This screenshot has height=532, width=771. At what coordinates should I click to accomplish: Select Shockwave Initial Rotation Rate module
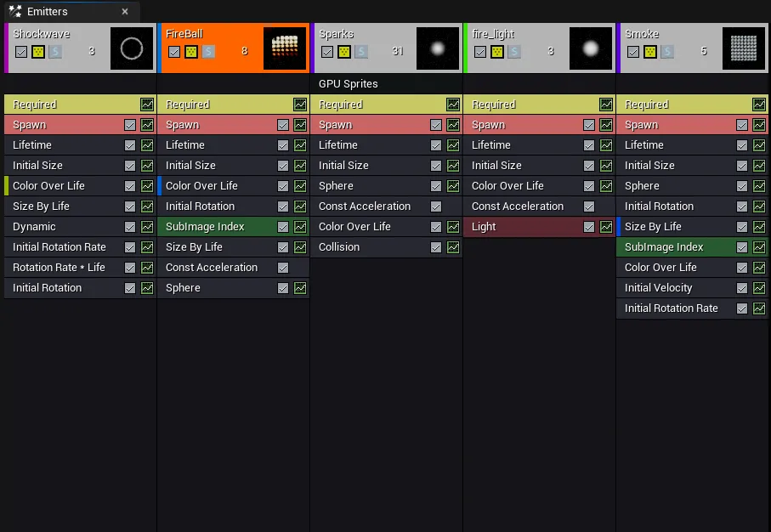pos(80,247)
